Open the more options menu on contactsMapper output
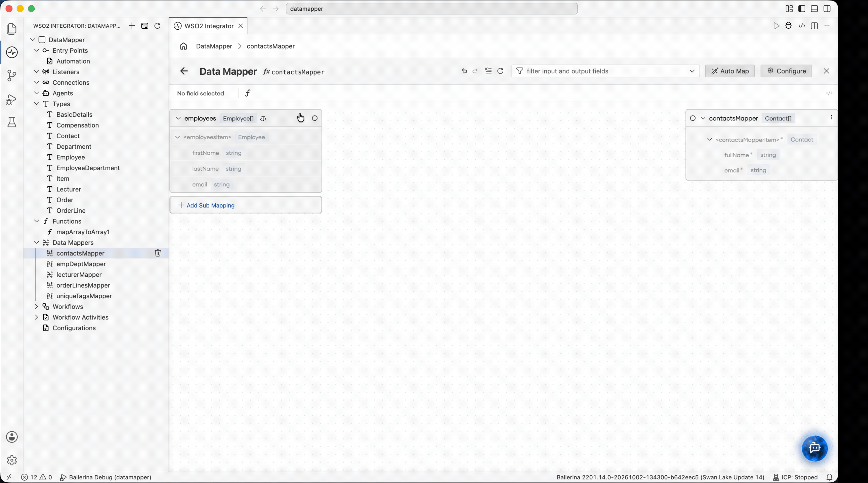The height and width of the screenshot is (483, 868). click(x=831, y=117)
